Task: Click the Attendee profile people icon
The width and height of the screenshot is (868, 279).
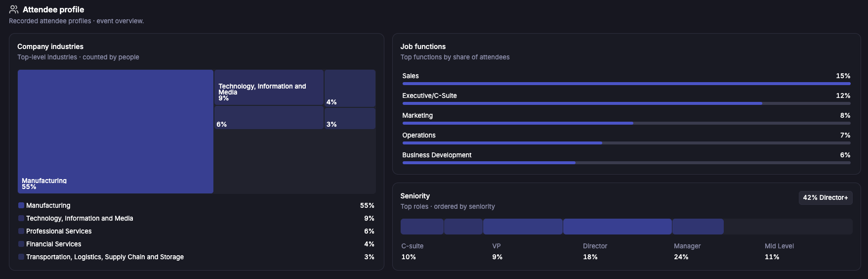Action: tap(14, 9)
